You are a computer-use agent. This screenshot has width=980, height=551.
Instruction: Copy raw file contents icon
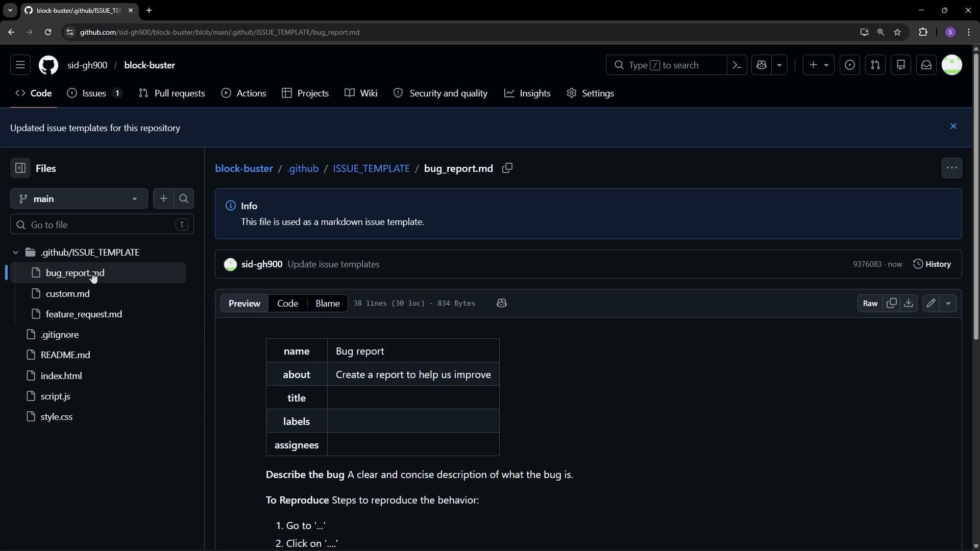[891, 304]
